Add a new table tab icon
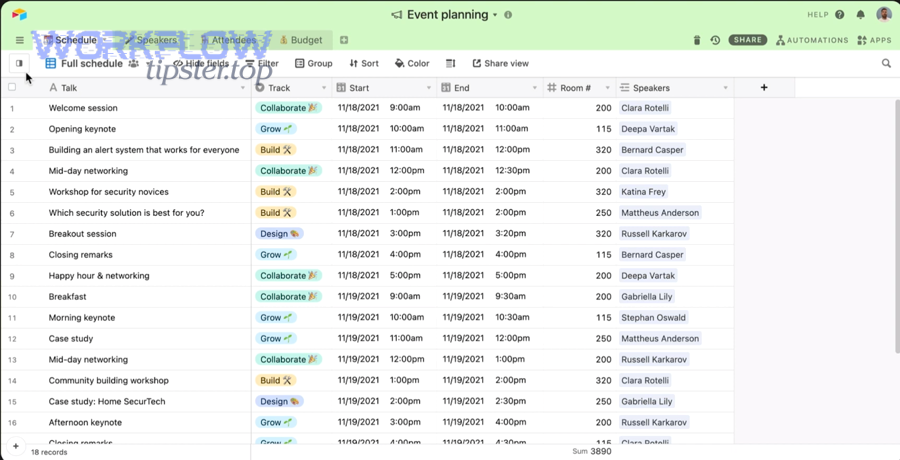The width and height of the screenshot is (900, 460). [x=344, y=40]
